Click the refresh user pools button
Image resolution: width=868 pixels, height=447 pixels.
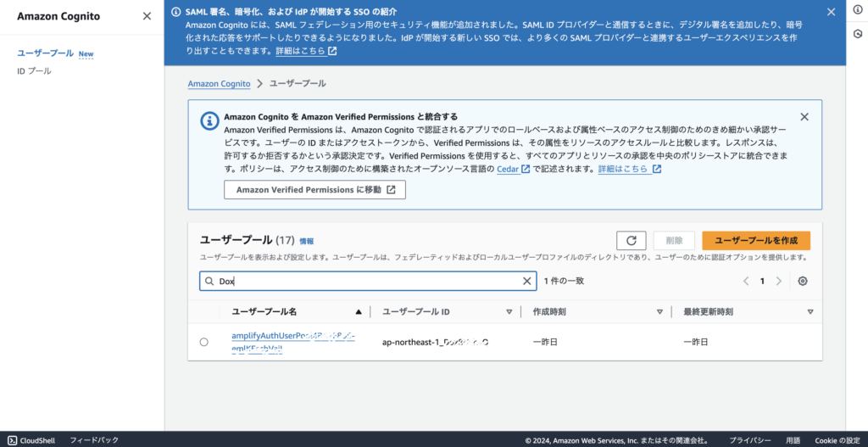(x=632, y=240)
